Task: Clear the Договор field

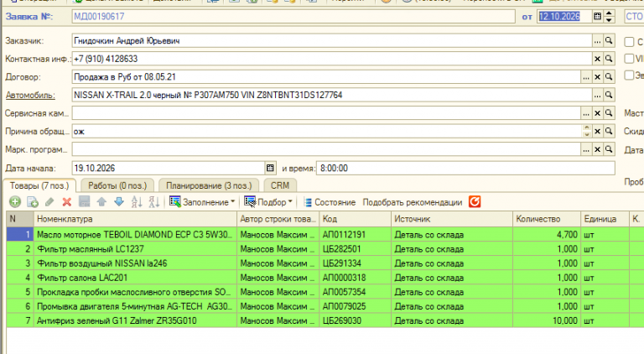Action: pos(597,77)
